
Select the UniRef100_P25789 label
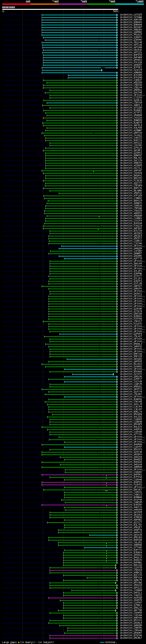131,319
